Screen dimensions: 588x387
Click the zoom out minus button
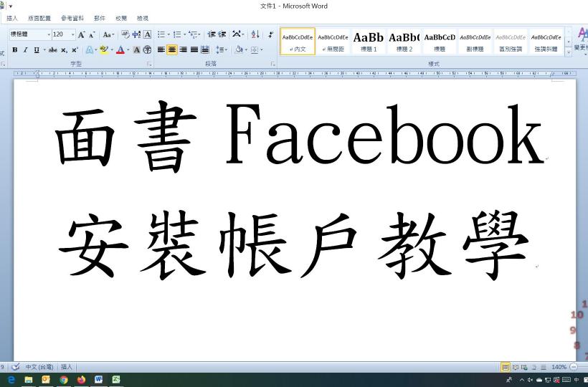[574, 367]
